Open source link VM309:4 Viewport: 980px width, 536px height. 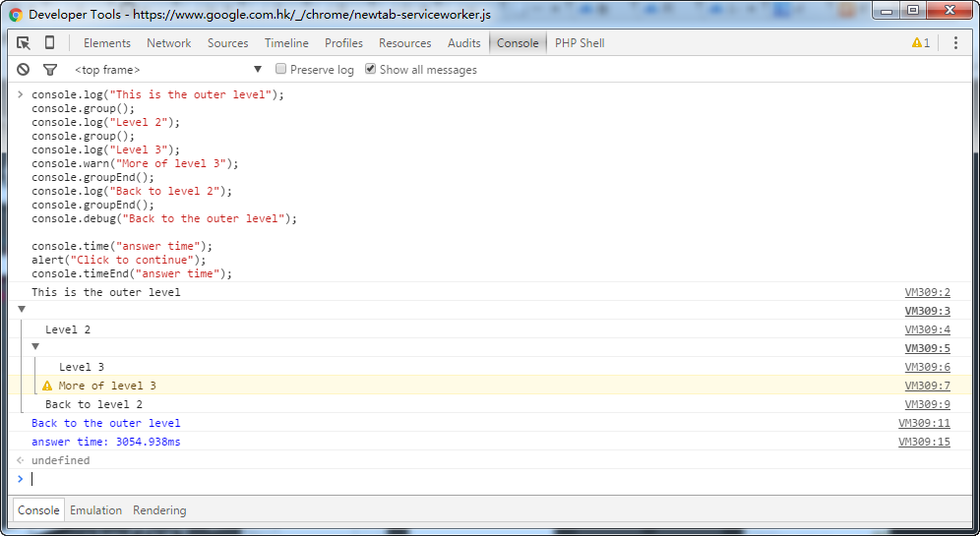(x=928, y=329)
